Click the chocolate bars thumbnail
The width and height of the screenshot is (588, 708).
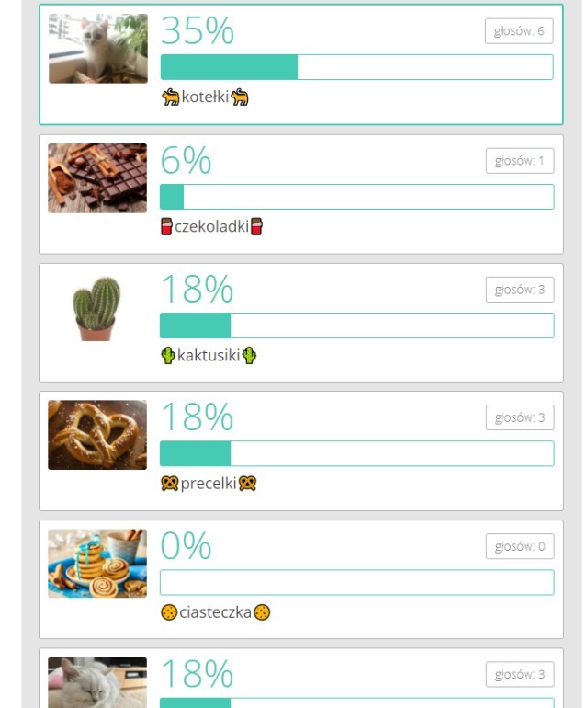[97, 178]
